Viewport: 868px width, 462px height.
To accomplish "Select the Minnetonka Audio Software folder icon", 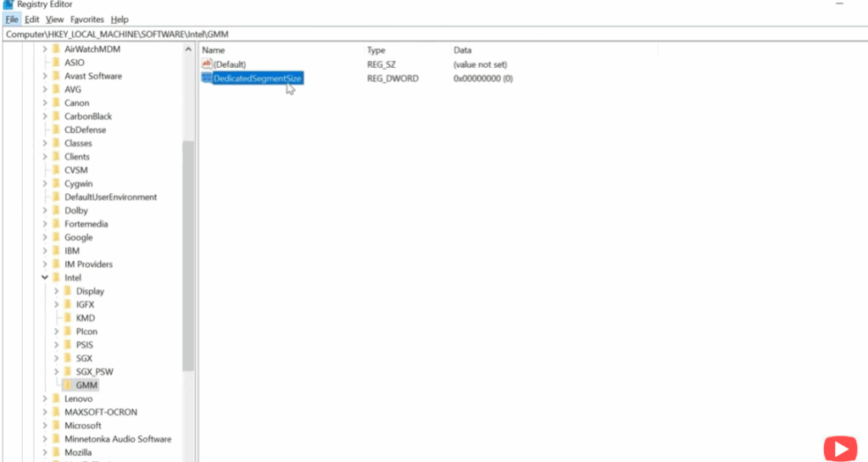I will tap(56, 439).
